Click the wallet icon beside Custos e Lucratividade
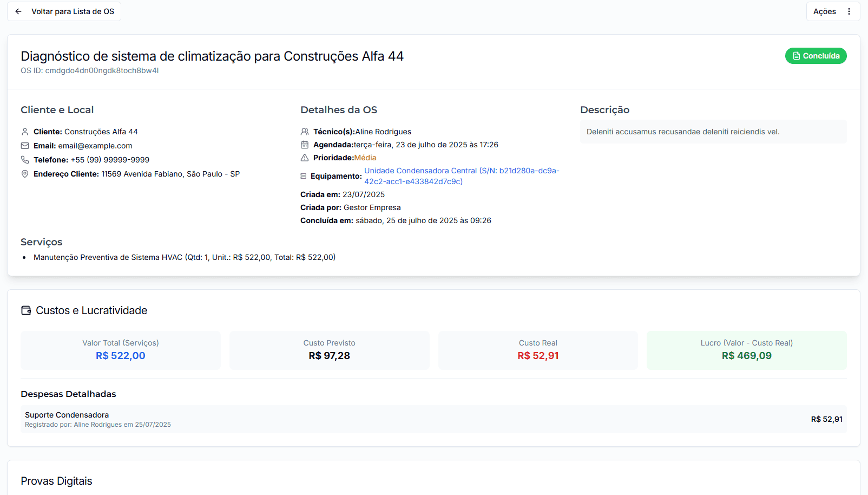The image size is (868, 495). click(x=26, y=310)
